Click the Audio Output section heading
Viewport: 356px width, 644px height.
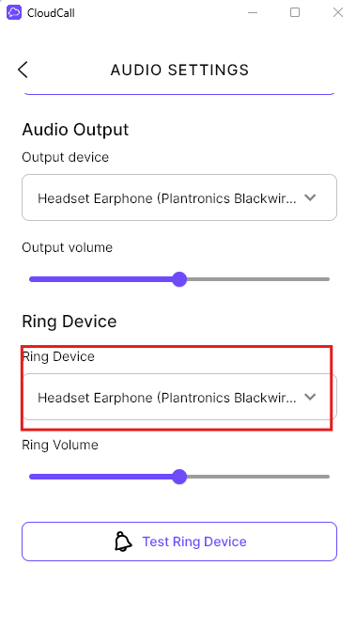[75, 130]
